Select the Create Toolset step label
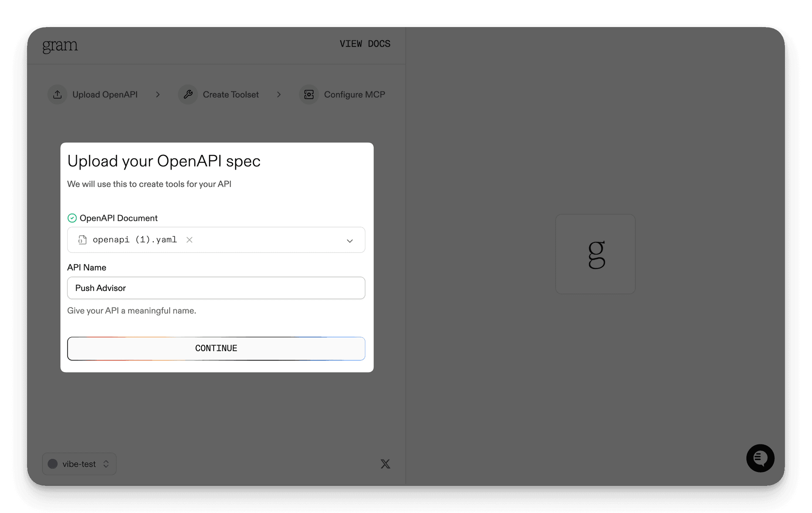 pos(230,94)
